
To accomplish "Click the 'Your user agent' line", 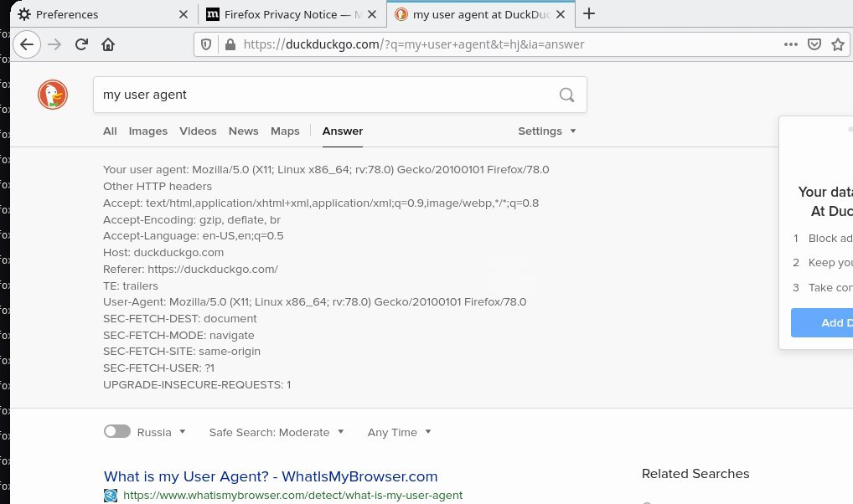I will click(326, 170).
